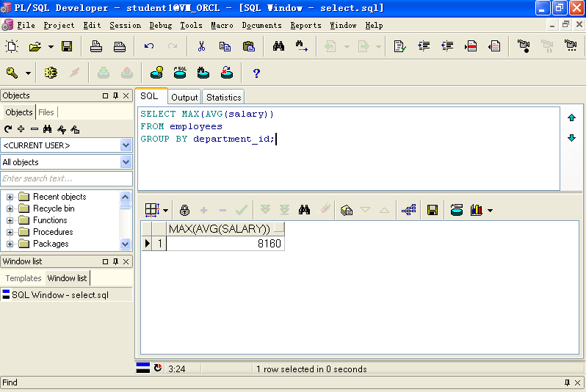Refresh objects with the circular arrow icon

tap(8, 129)
